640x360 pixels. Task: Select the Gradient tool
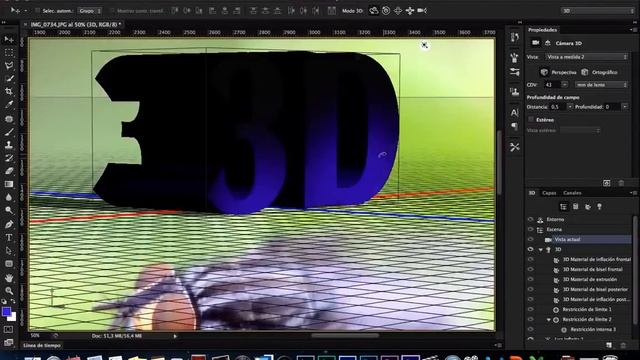tap(9, 184)
